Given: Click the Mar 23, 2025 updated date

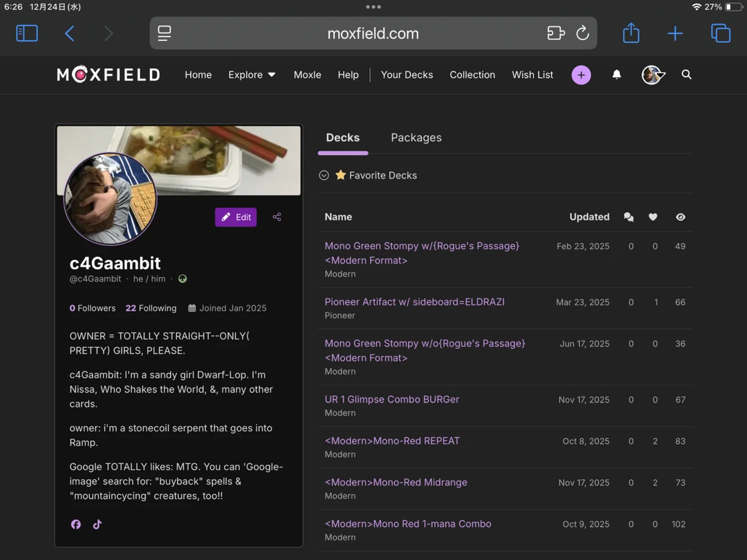Looking at the screenshot, I should pyautogui.click(x=583, y=302).
